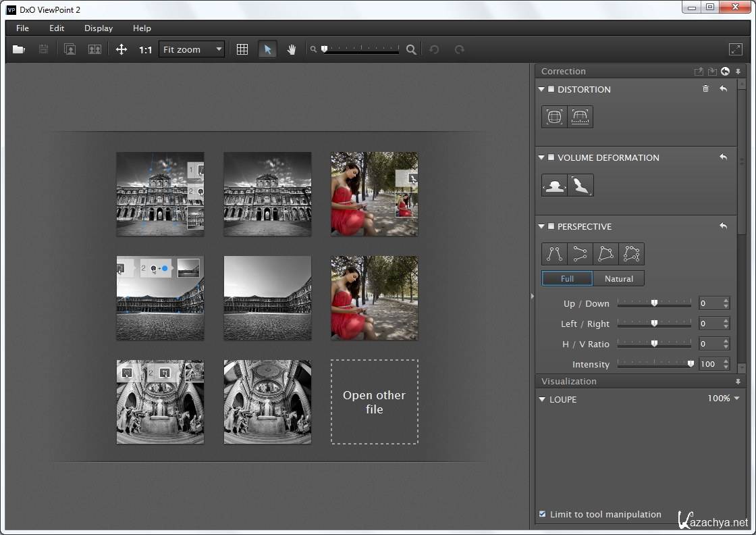Select the arrow pointer tool

click(x=267, y=49)
